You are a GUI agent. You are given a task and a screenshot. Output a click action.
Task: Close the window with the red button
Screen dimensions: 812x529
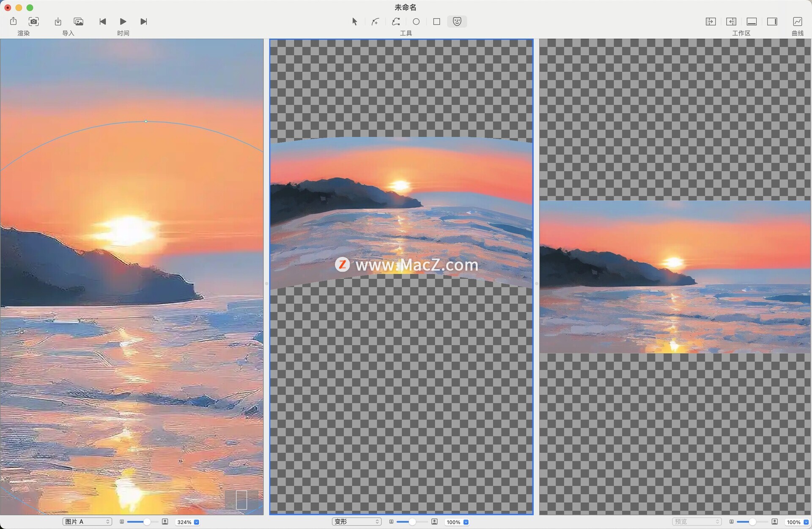pos(8,8)
